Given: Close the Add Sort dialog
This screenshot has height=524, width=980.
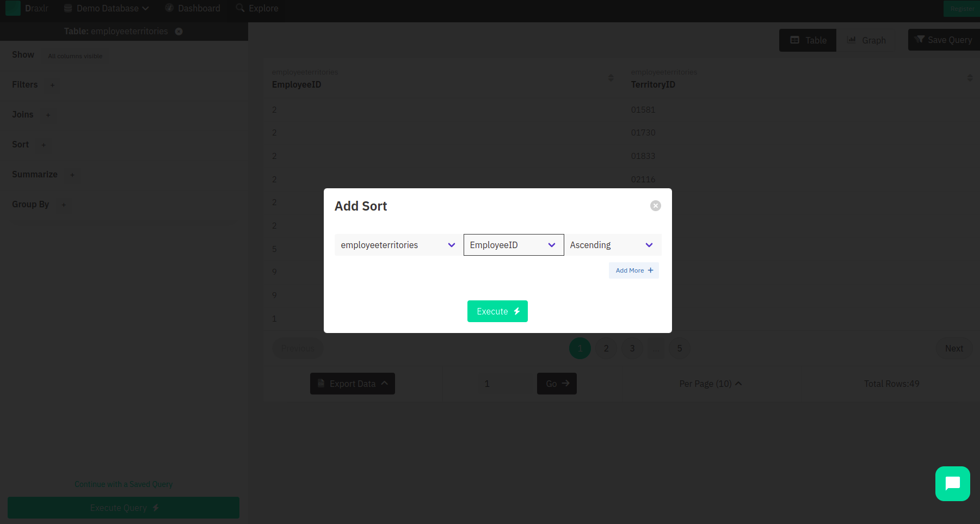Looking at the screenshot, I should point(655,206).
